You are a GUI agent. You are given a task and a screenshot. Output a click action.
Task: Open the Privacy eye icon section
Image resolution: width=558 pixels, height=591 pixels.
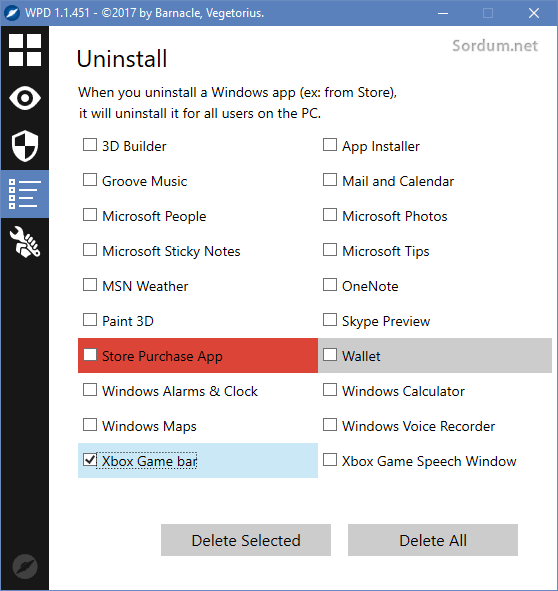point(25,98)
